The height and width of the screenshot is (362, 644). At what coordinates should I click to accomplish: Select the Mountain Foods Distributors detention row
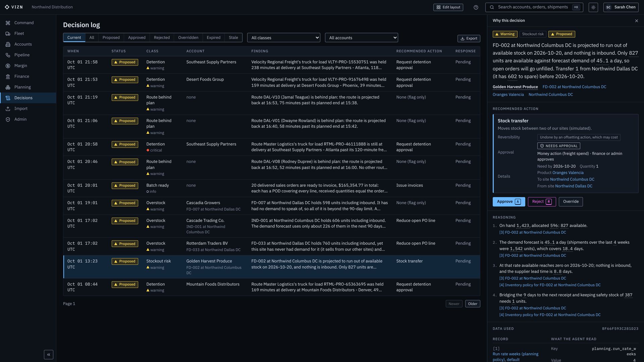tap(271, 287)
